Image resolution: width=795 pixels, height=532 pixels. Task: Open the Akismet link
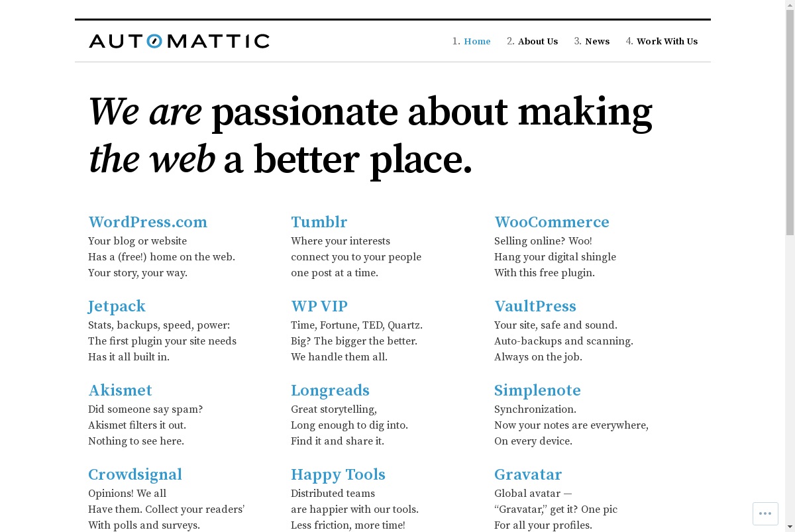(x=121, y=390)
